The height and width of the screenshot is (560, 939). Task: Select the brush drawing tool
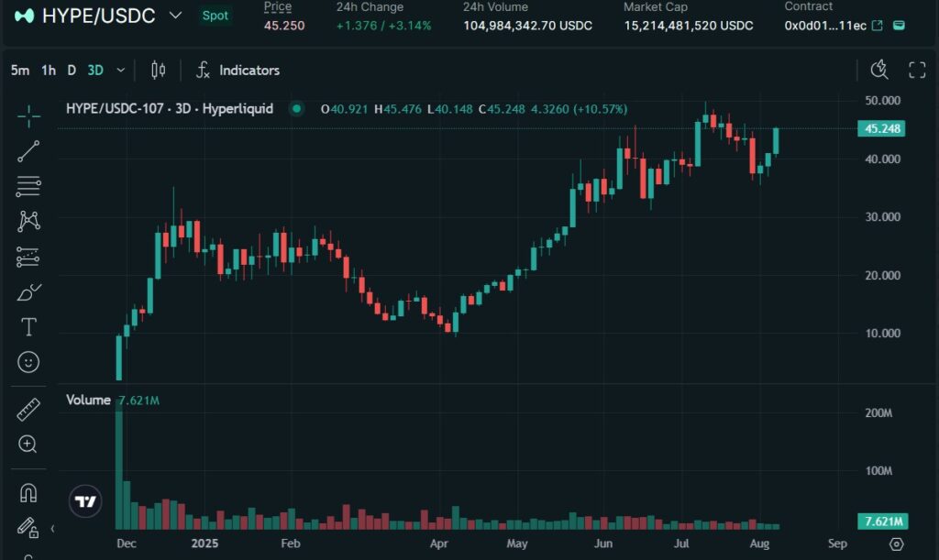[x=28, y=292]
